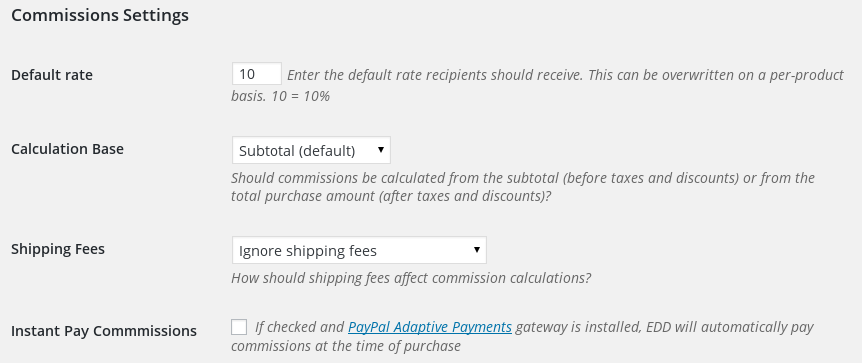Click the "If checked and" description text
The image size is (862, 363).
300,327
